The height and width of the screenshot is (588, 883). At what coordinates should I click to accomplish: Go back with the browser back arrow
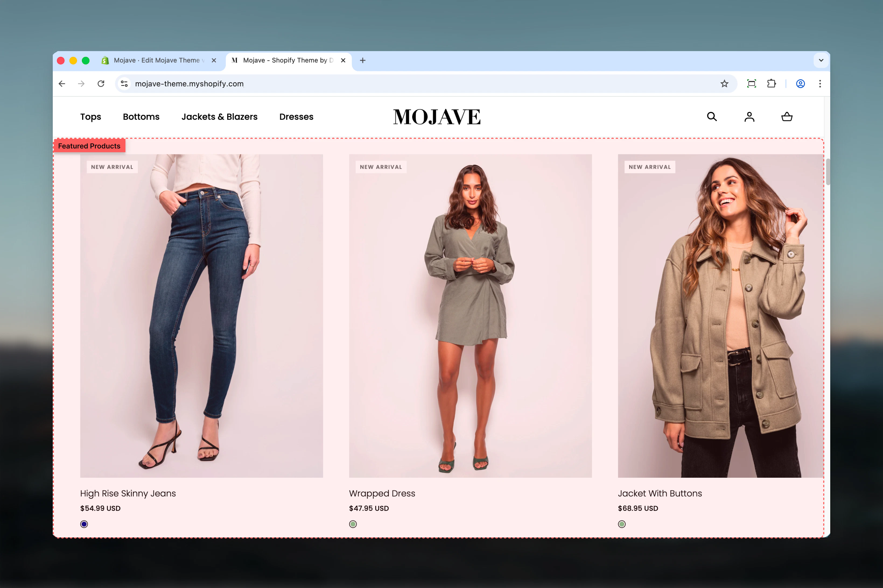click(x=62, y=84)
